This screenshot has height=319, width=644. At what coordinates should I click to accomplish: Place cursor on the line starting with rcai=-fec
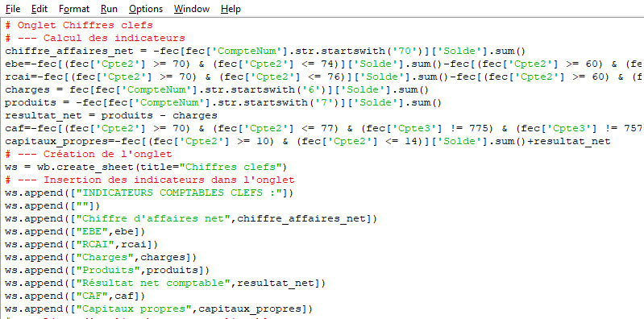click(324, 77)
